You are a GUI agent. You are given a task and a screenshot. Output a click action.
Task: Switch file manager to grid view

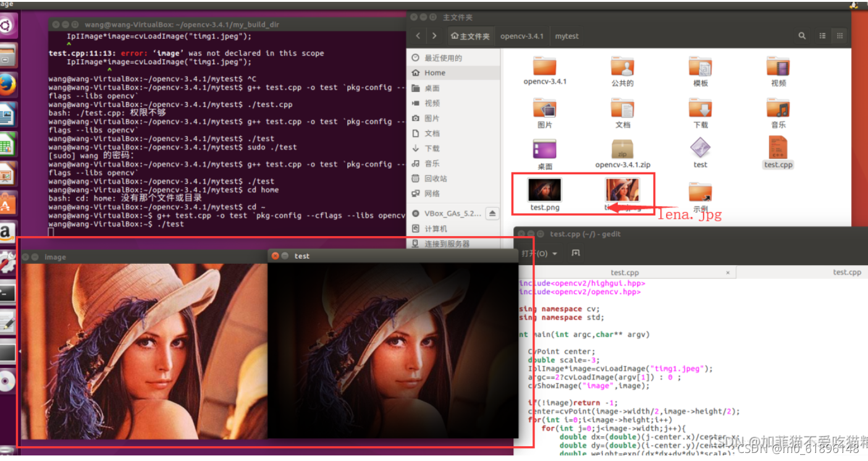(x=840, y=36)
